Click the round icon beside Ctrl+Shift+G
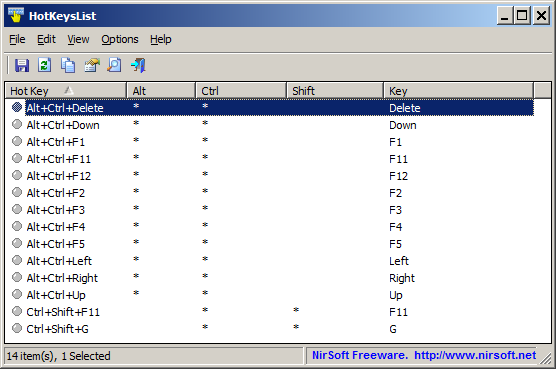556x369 pixels. pos(17,328)
